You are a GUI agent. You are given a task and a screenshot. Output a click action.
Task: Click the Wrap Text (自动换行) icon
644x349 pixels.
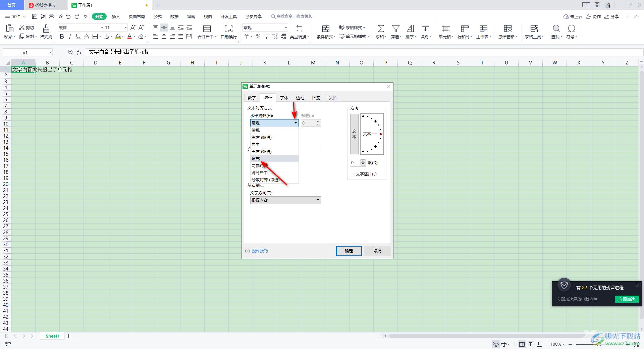(229, 28)
